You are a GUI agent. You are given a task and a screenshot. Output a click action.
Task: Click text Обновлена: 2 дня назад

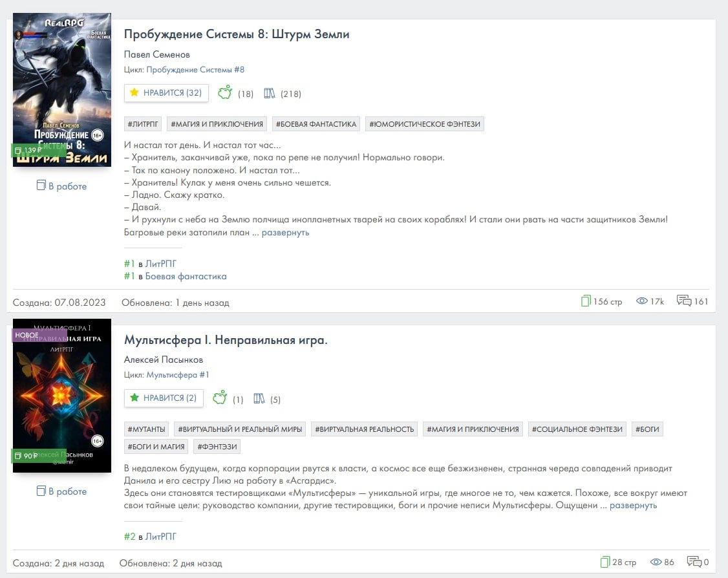click(171, 563)
